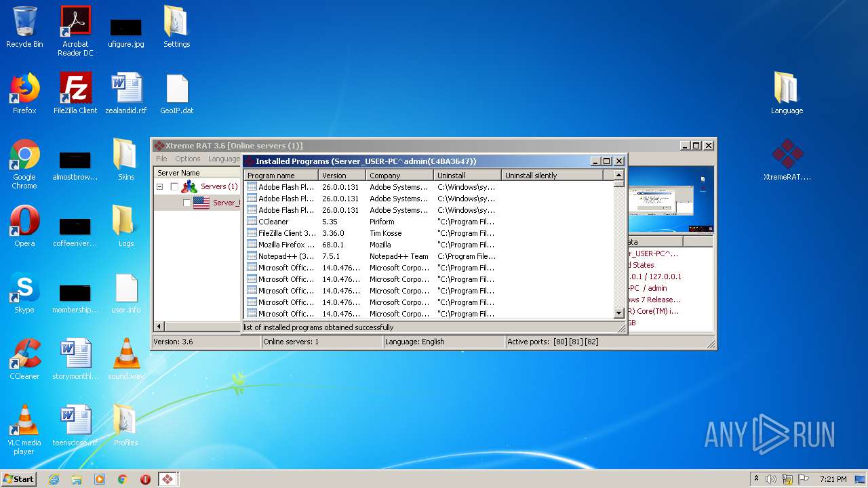Click server list horizontal scroll left arrow
Screen dimensions: 868x488
pos(159,326)
